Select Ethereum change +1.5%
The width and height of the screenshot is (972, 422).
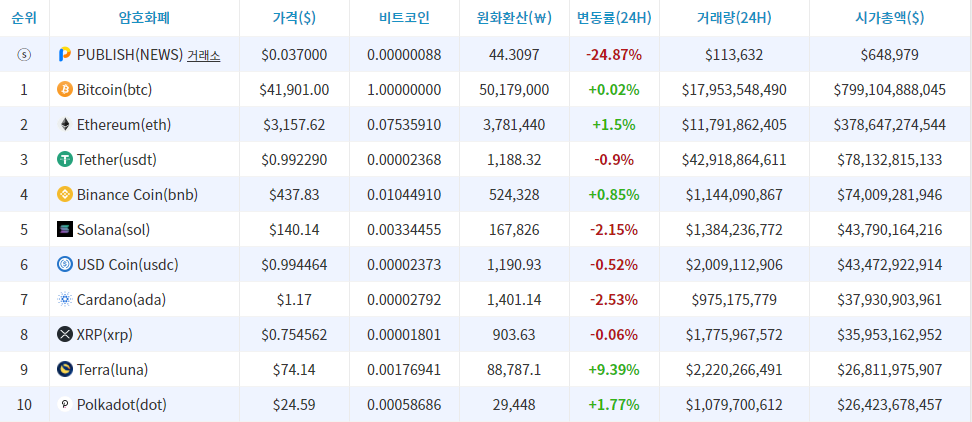point(614,125)
